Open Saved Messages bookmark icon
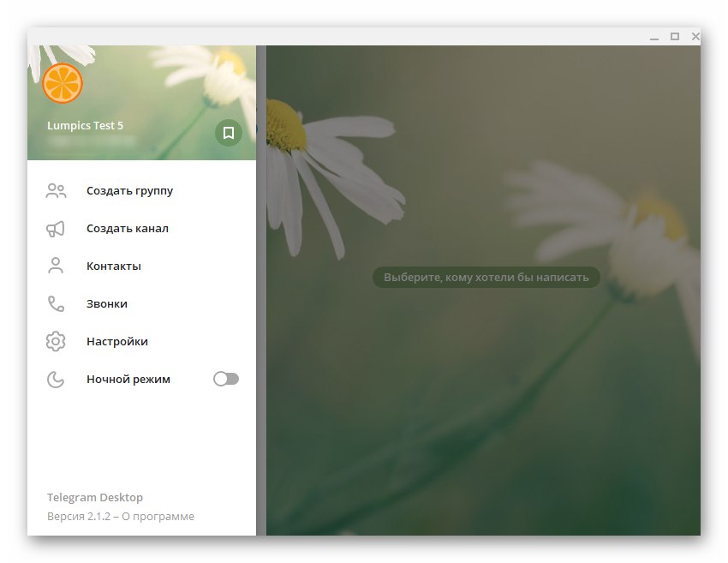 point(228,133)
